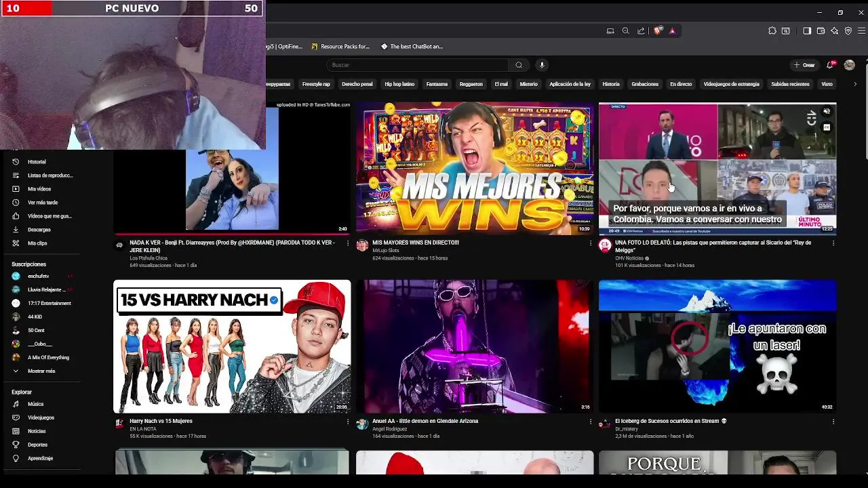This screenshot has width=868, height=488.
Task: Open enchufetv subscription channel
Action: [x=39, y=277]
